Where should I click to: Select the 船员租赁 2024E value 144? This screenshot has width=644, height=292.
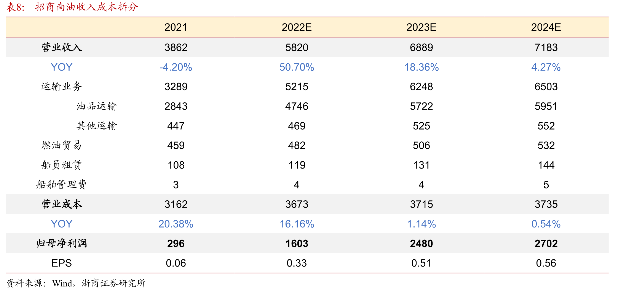click(x=546, y=165)
